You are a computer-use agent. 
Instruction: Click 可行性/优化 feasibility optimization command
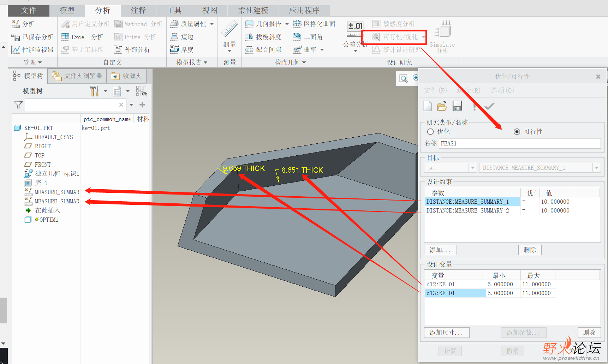(395, 37)
